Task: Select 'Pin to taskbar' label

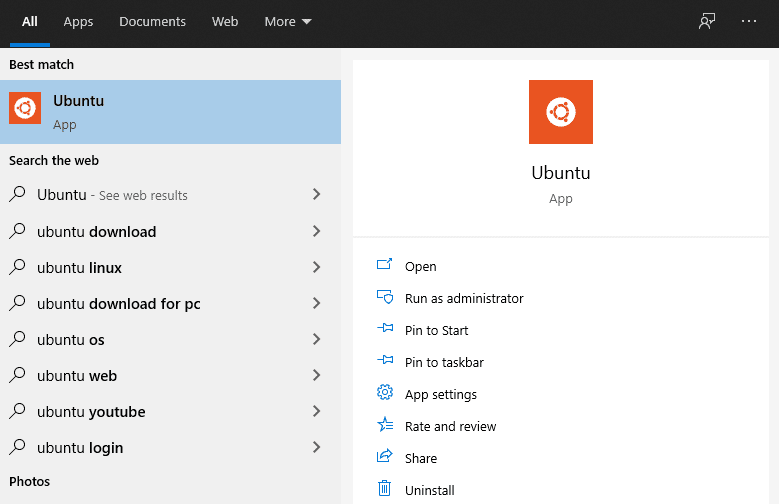Action: click(x=444, y=362)
